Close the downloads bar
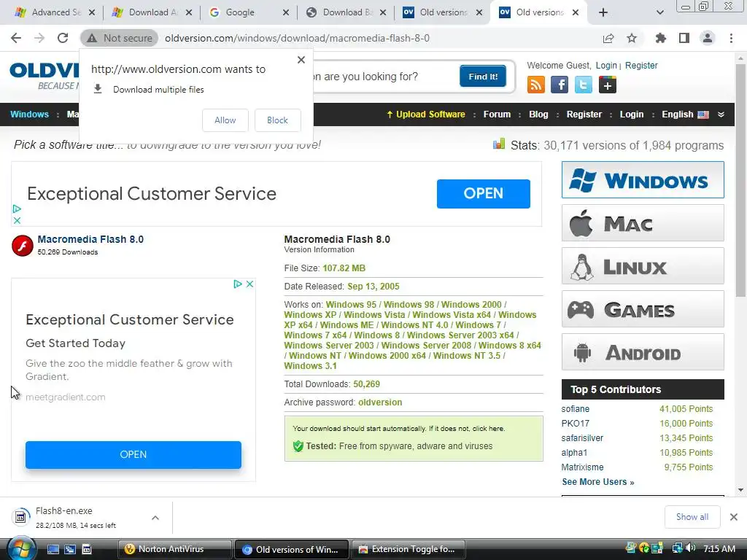Viewport: 747px width, 560px height. coord(734,517)
